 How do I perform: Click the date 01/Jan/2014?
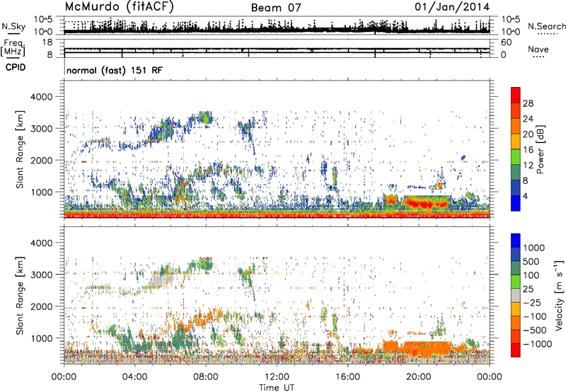click(x=452, y=7)
